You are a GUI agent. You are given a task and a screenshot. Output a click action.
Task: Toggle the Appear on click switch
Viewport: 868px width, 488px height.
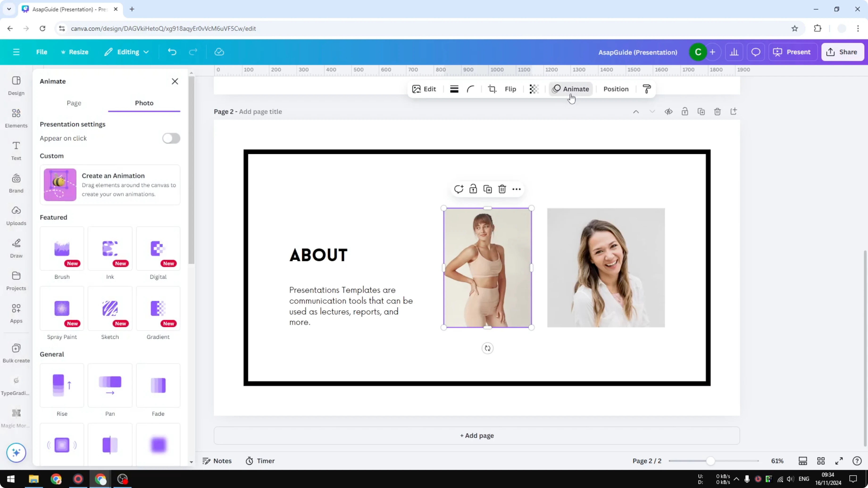171,138
